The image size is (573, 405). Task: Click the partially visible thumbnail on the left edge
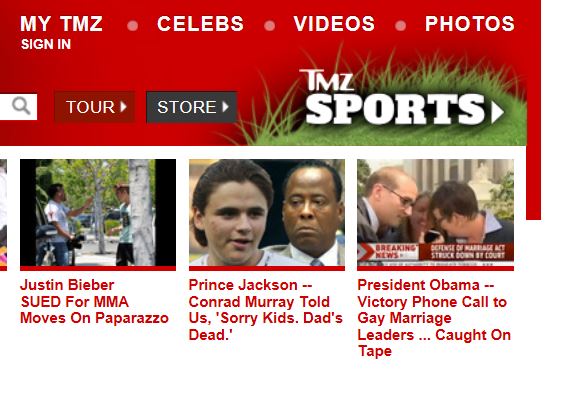[3, 213]
